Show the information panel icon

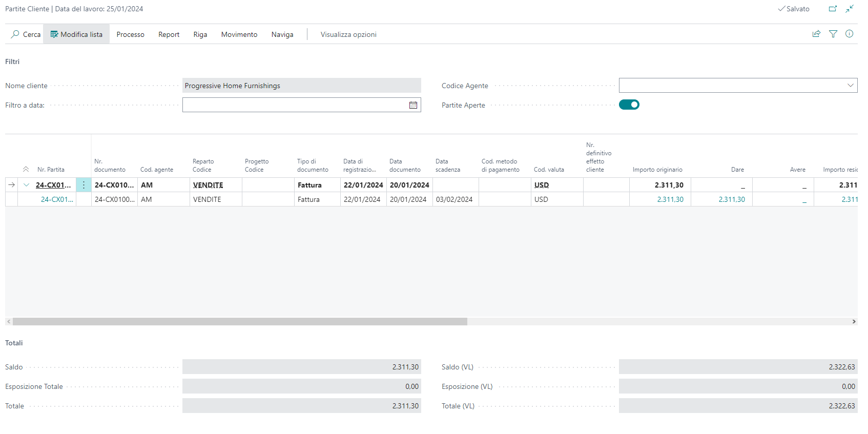pos(849,34)
